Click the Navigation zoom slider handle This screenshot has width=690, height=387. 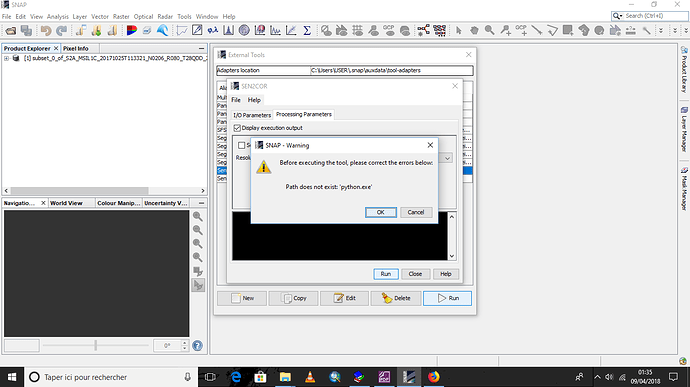coord(95,345)
